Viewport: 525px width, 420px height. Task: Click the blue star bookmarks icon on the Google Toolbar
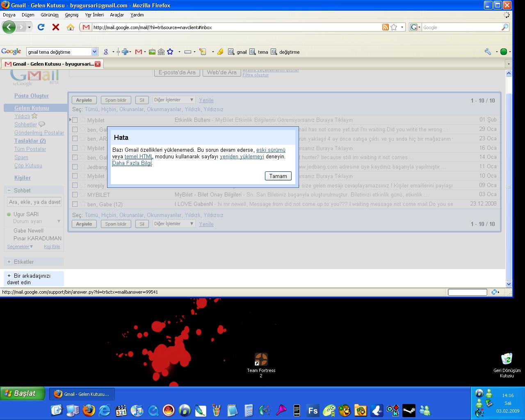click(x=170, y=52)
